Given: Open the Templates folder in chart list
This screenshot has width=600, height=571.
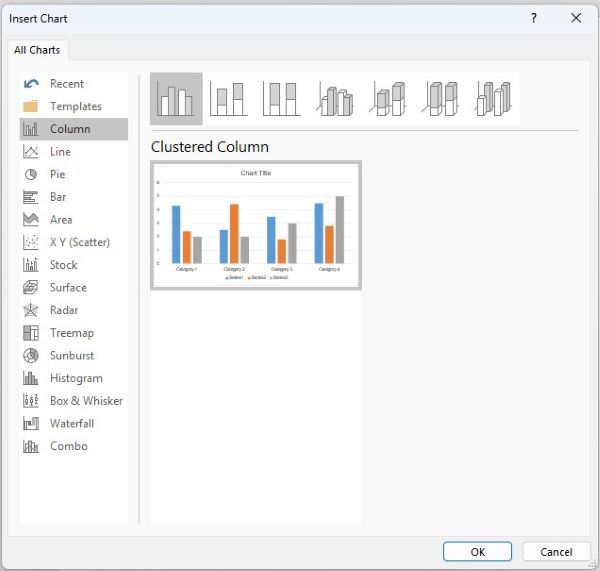Looking at the screenshot, I should click(75, 106).
